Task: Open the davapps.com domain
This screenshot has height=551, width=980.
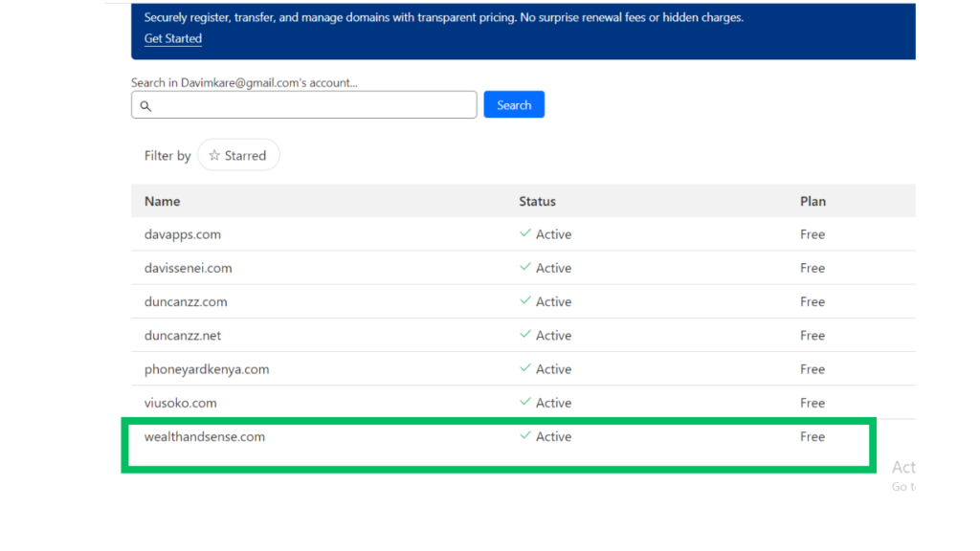Action: click(183, 234)
